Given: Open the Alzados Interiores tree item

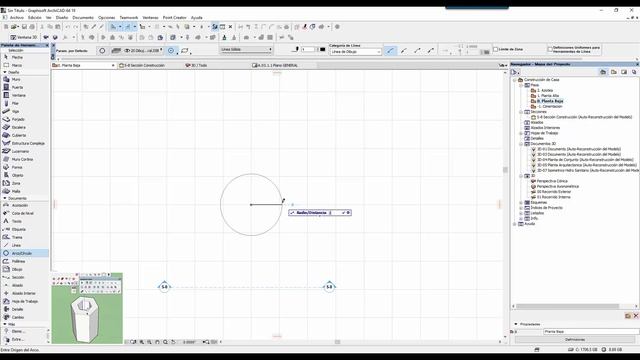Looking at the screenshot, I should pyautogui.click(x=545, y=128).
